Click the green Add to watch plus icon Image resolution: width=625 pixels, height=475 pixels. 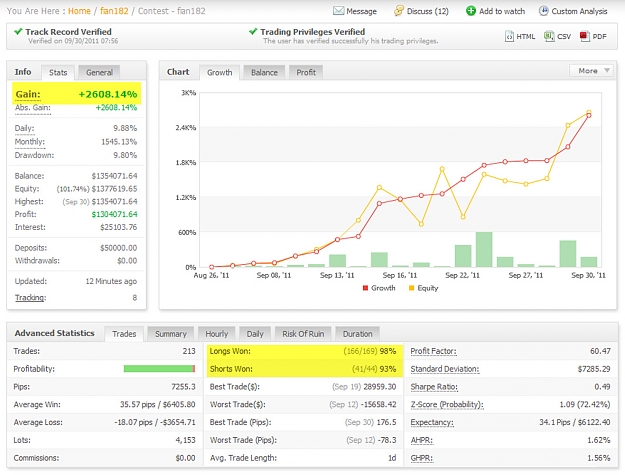point(471,11)
